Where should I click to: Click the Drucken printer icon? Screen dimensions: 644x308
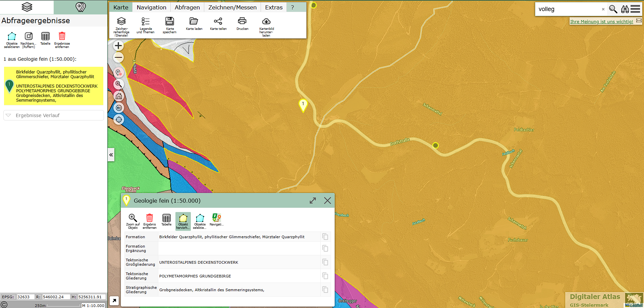[242, 23]
